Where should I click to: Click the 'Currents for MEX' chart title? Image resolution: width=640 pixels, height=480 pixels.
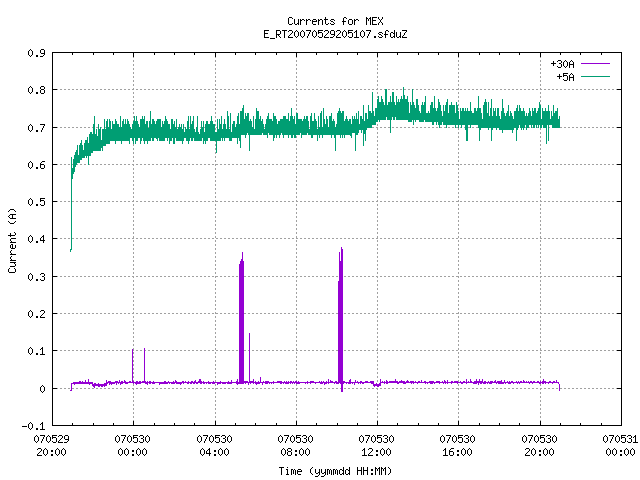tap(335, 21)
